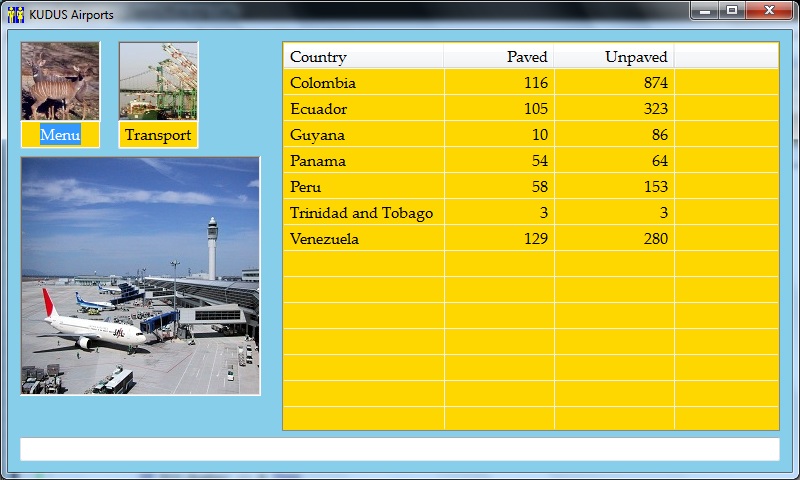Click Venezuela's paved value 129
This screenshot has width=800, height=480.
click(x=536, y=239)
